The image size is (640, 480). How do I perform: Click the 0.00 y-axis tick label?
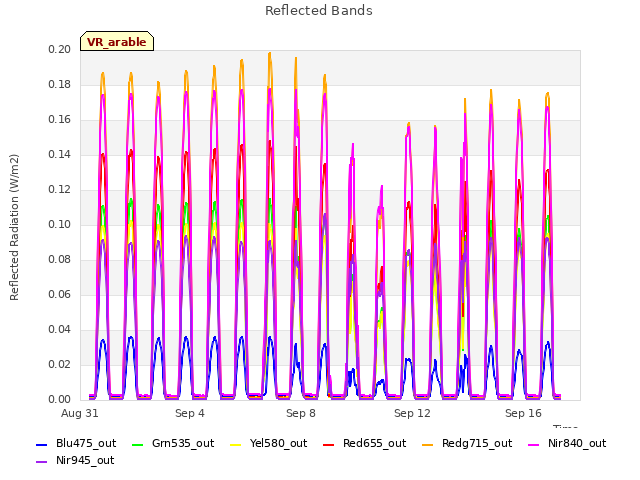pyautogui.click(x=60, y=400)
